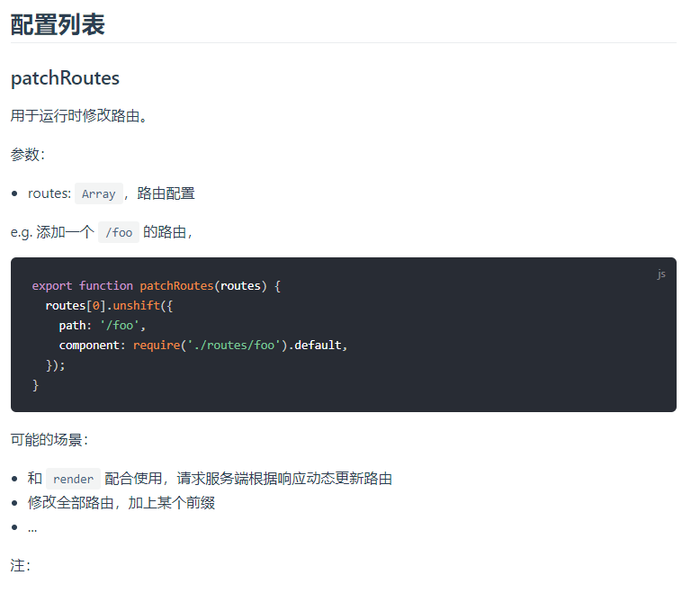Viewport: 700px width, 593px height.
Task: Click the text e.g. 添加一个
Action: (x=52, y=232)
